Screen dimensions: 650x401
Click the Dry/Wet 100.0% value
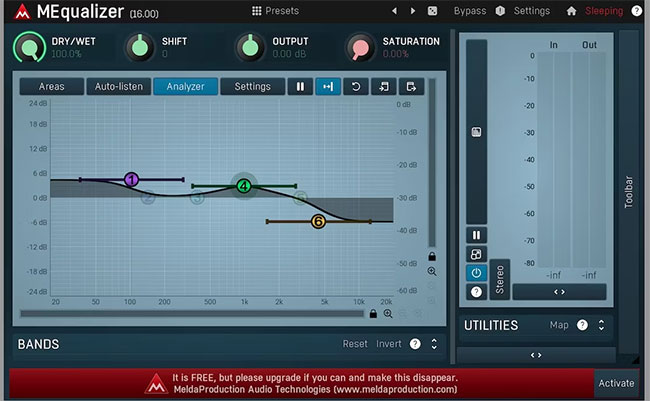point(66,54)
